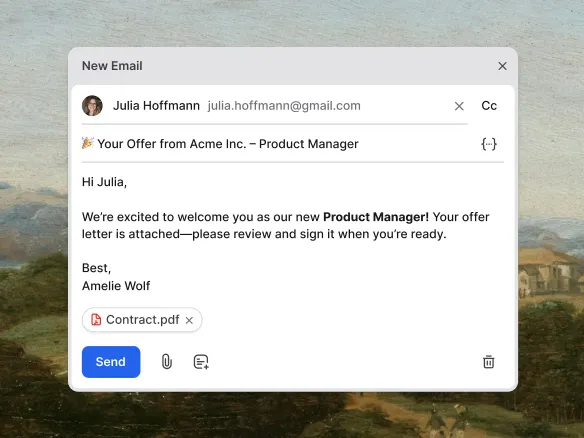This screenshot has width=584, height=438.
Task: Place cursor in the Hi Julia greeting
Action: 104,182
